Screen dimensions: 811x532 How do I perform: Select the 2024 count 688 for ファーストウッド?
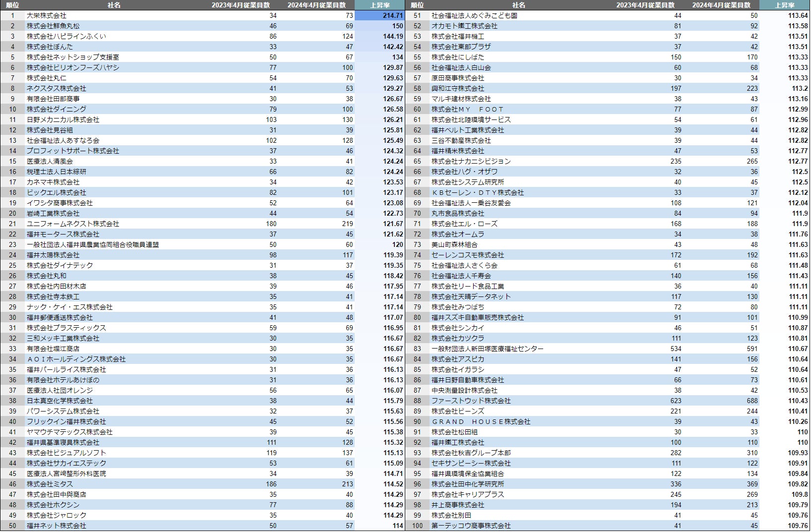coord(752,401)
